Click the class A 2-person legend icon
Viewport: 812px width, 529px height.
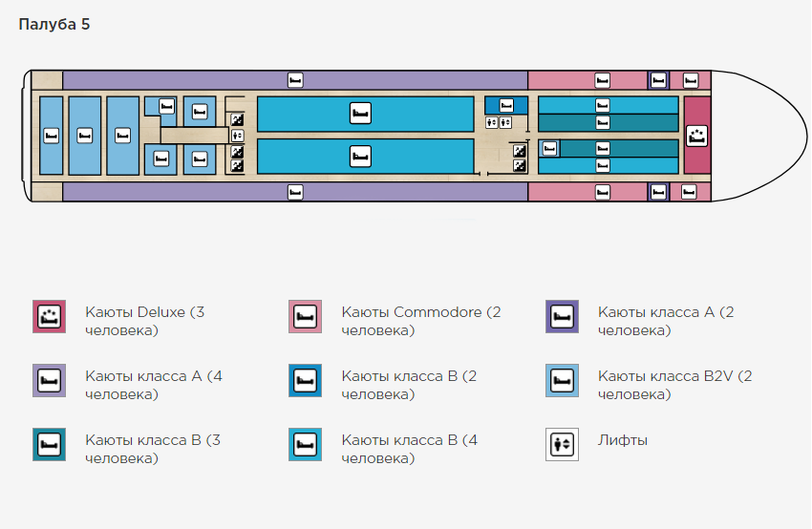tap(562, 316)
